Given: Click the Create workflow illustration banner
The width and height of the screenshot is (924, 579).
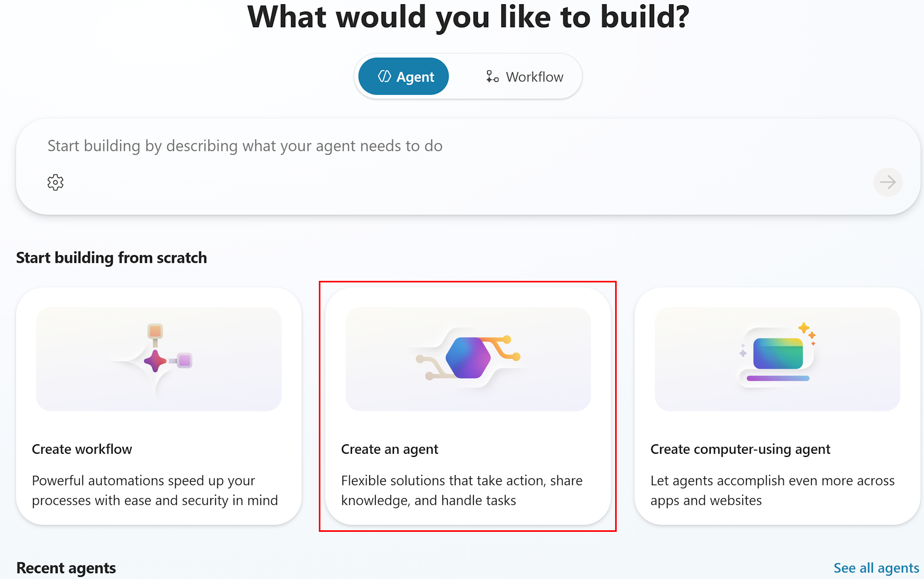Looking at the screenshot, I should 158,358.
